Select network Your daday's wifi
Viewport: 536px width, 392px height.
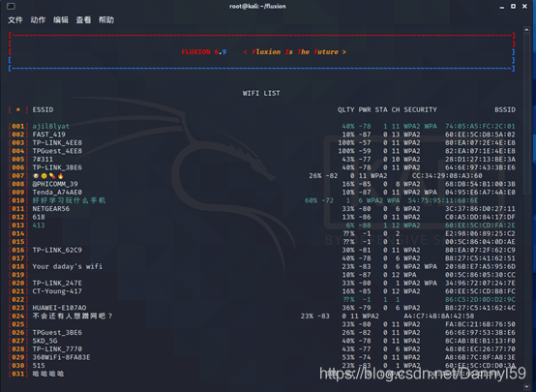click(68, 266)
